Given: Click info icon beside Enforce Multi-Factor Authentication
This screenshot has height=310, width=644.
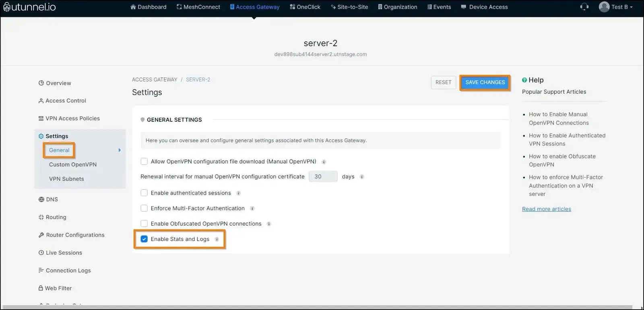Looking at the screenshot, I should click(252, 208).
